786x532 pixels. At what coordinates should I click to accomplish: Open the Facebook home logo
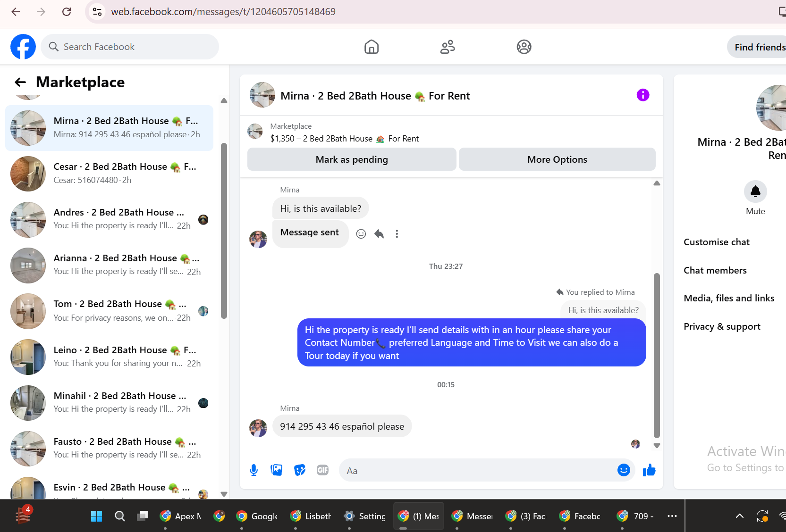23,47
